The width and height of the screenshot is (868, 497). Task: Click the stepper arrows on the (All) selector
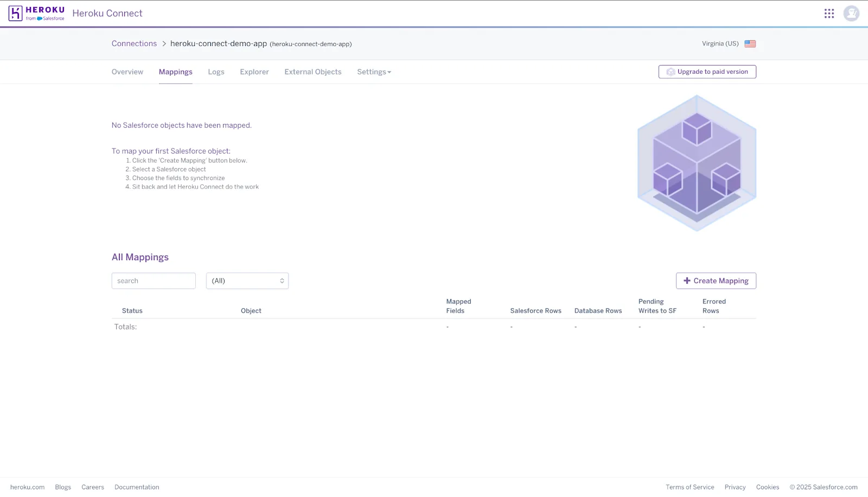[282, 281]
